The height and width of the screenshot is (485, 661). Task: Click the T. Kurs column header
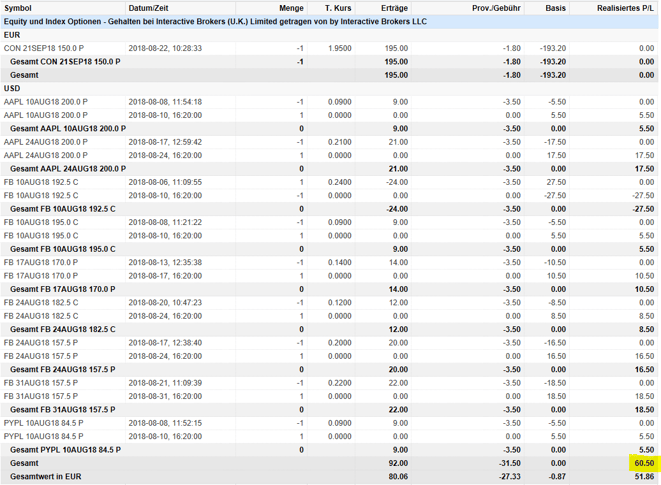click(338, 8)
